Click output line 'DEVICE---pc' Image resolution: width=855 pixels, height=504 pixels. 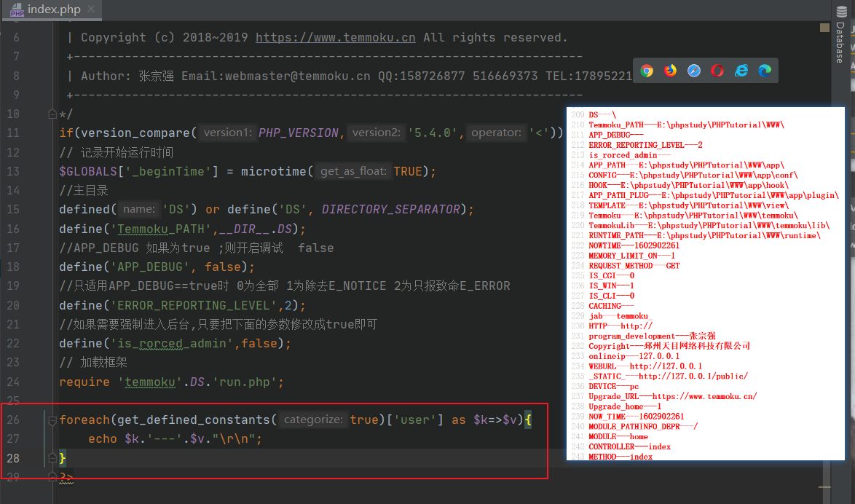(x=614, y=386)
